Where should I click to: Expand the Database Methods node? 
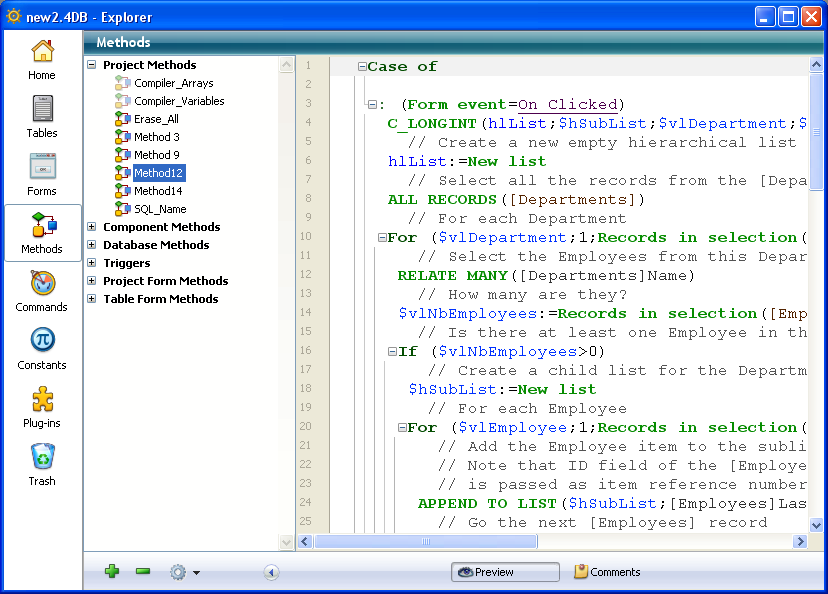(x=92, y=245)
